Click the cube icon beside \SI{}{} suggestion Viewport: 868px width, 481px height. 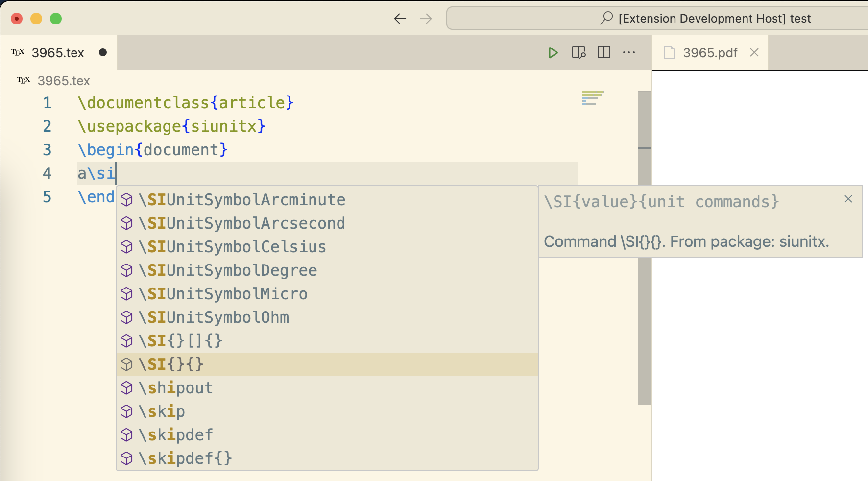(127, 364)
